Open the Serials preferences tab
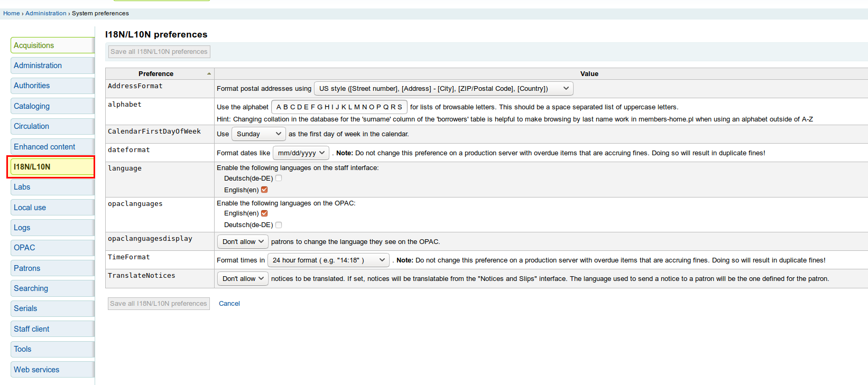This screenshot has height=385, width=868. (52, 308)
